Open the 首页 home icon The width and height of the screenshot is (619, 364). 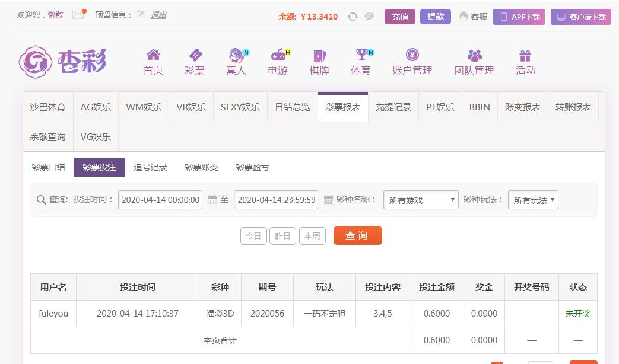pos(153,55)
